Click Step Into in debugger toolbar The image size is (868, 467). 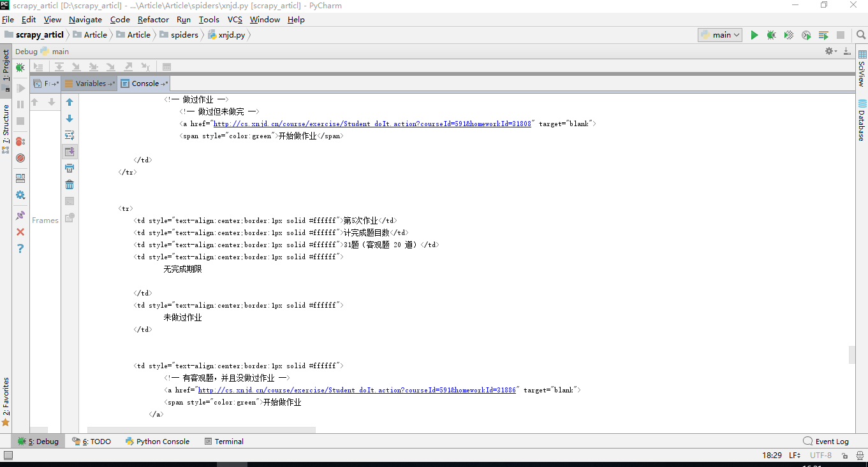[x=76, y=67]
